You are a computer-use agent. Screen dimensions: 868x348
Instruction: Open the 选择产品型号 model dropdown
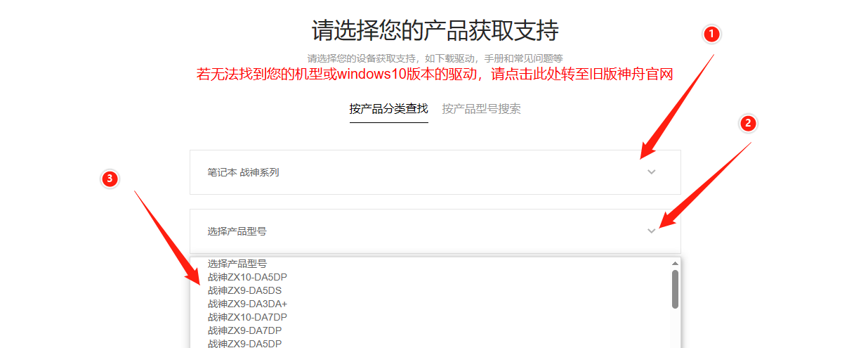pos(435,231)
